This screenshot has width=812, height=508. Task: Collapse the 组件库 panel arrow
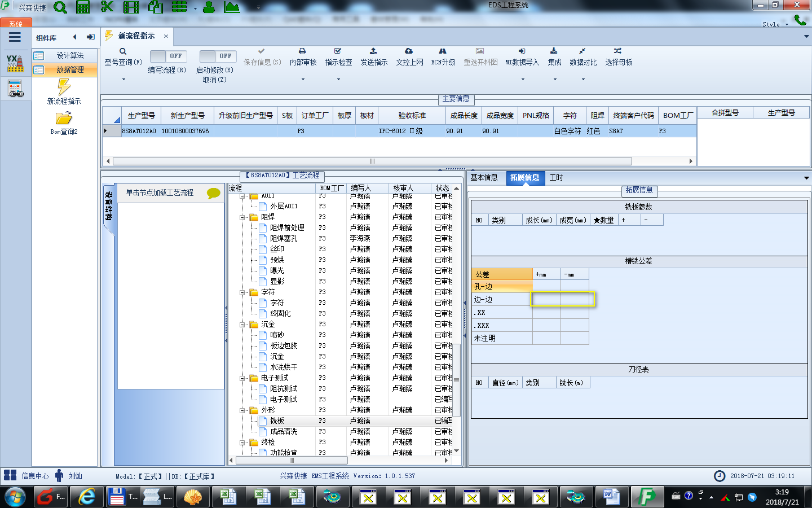(74, 37)
